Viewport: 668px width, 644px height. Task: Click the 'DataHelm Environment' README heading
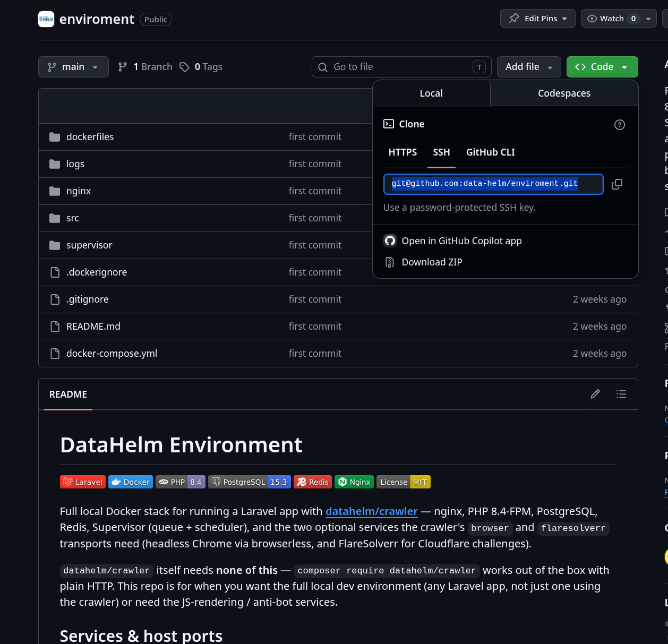coord(181,445)
